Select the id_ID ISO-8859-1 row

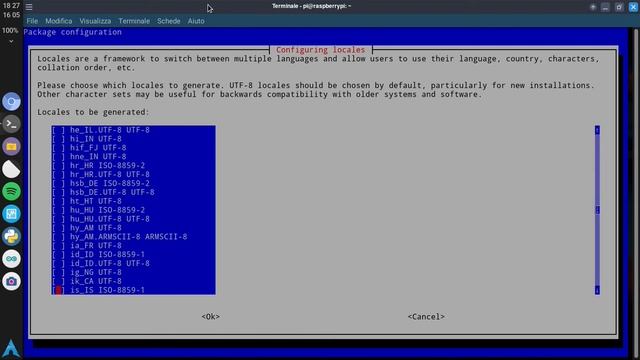133,255
